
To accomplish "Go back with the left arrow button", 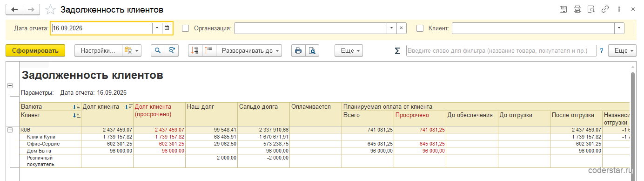I will click(x=14, y=9).
